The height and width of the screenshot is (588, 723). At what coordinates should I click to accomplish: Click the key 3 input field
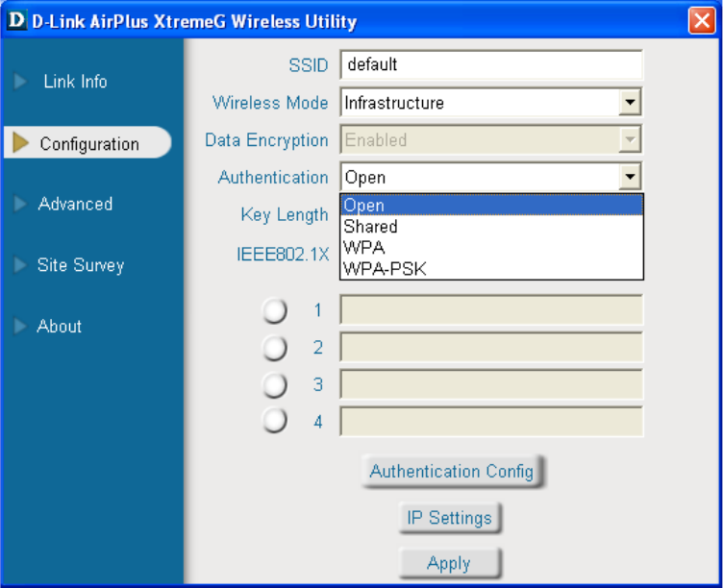[491, 384]
